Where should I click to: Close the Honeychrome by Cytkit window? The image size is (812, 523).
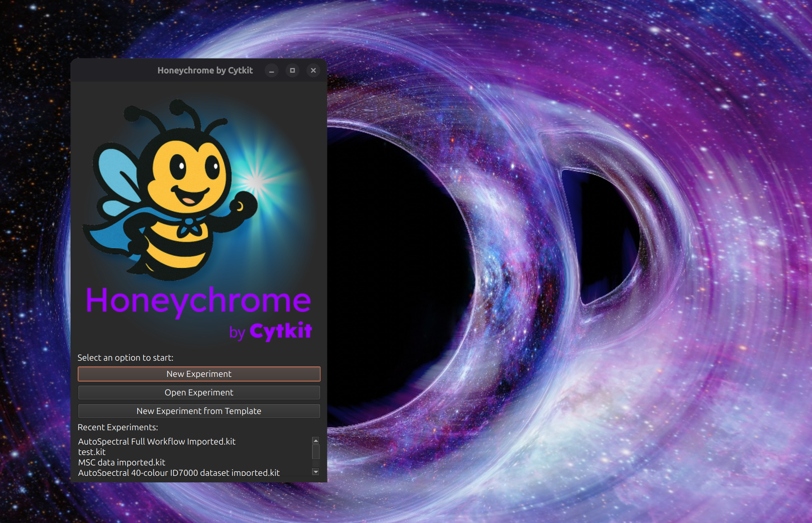pos(313,71)
